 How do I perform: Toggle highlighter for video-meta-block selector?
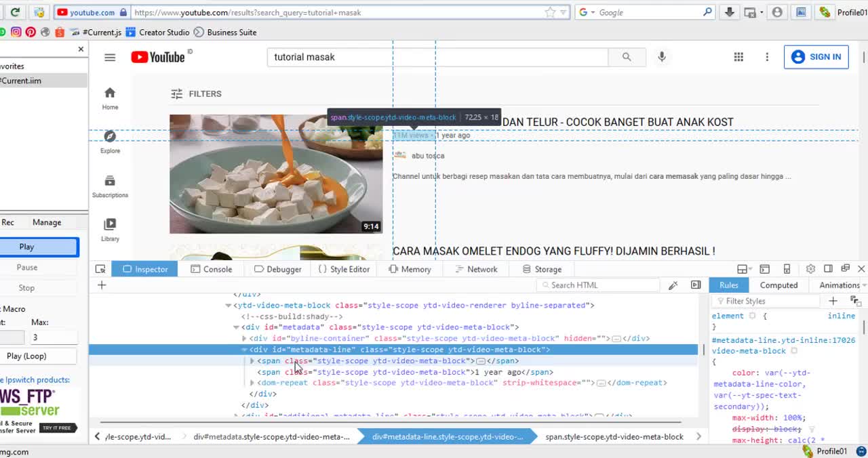pos(794,351)
